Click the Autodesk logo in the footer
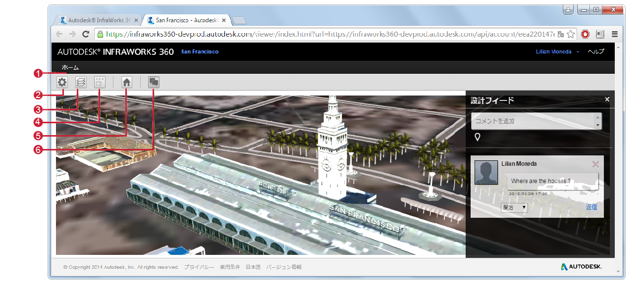 click(581, 267)
